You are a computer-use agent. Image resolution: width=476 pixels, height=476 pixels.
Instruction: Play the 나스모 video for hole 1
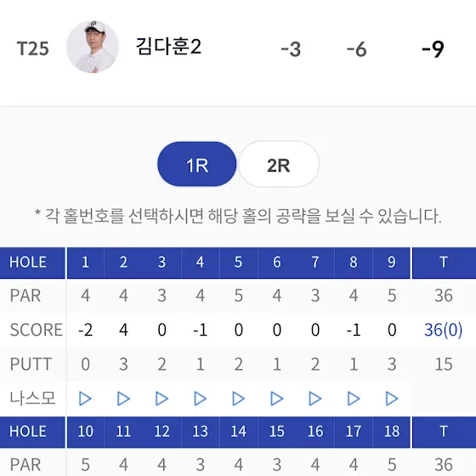tap(85, 399)
